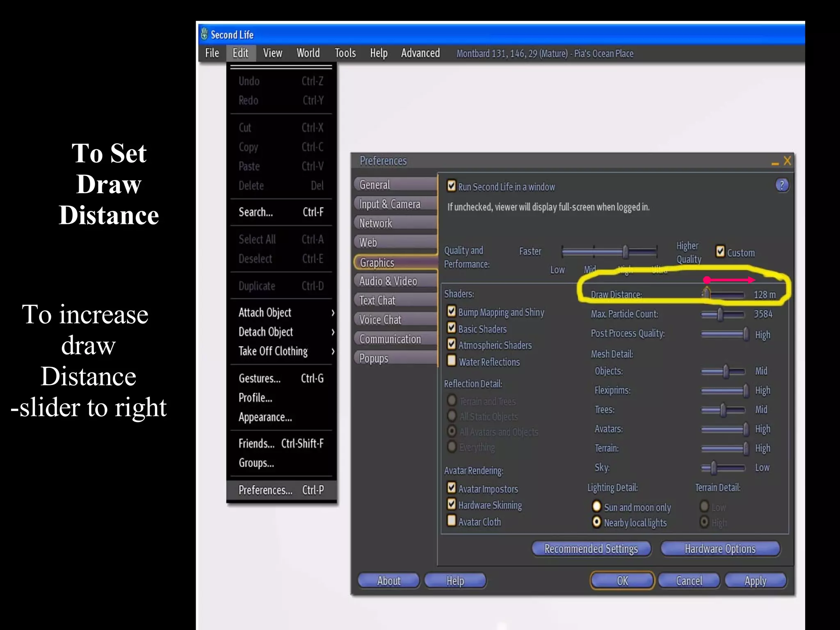840x630 pixels.
Task: Select Sun and moon only lighting
Action: (597, 507)
